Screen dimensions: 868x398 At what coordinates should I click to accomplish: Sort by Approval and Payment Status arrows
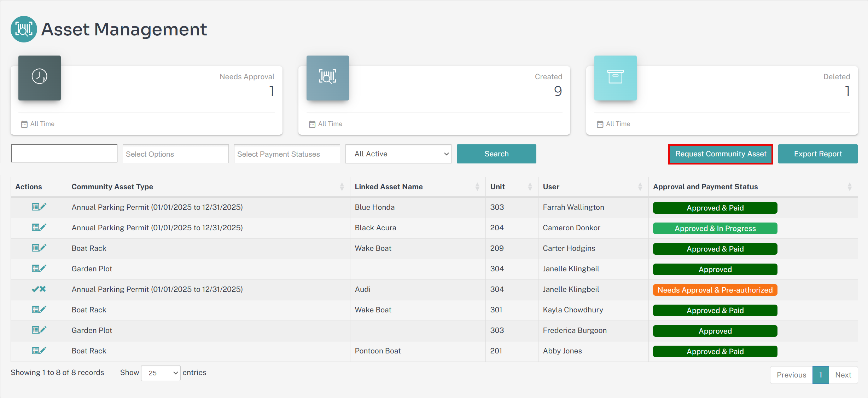coord(850,187)
